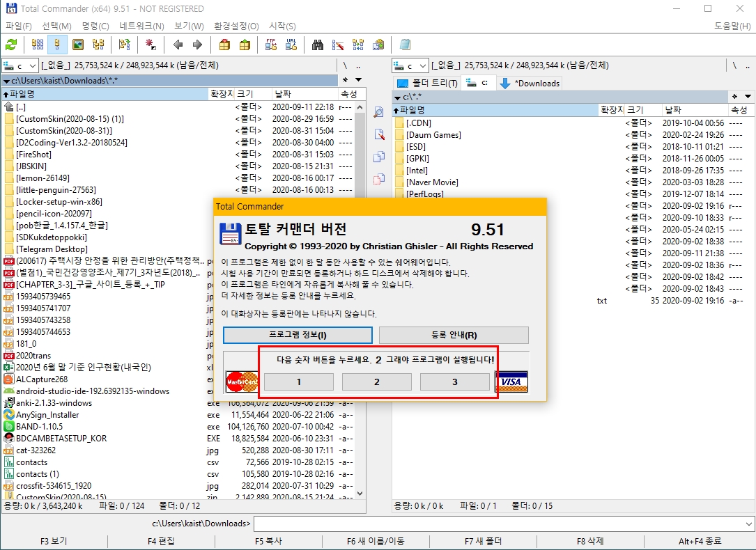The width and height of the screenshot is (756, 550).
Task: Go to root with left panel backslash button
Action: click(x=345, y=65)
